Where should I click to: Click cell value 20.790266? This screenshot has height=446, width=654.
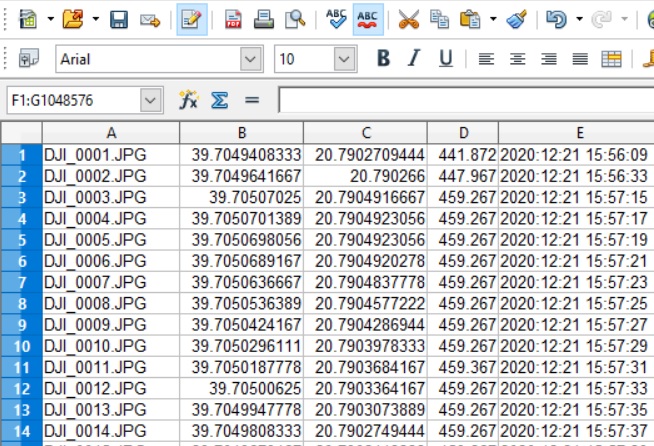click(x=365, y=176)
